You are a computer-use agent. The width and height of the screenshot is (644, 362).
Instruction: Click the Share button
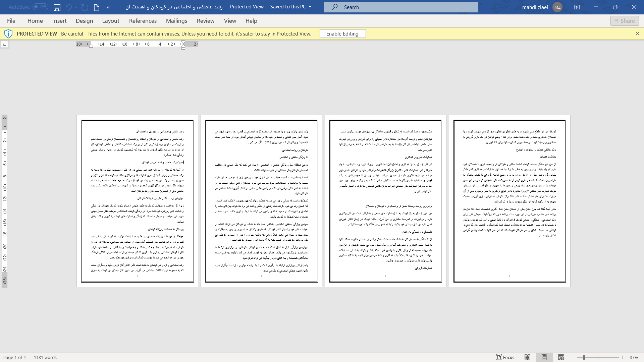point(625,21)
